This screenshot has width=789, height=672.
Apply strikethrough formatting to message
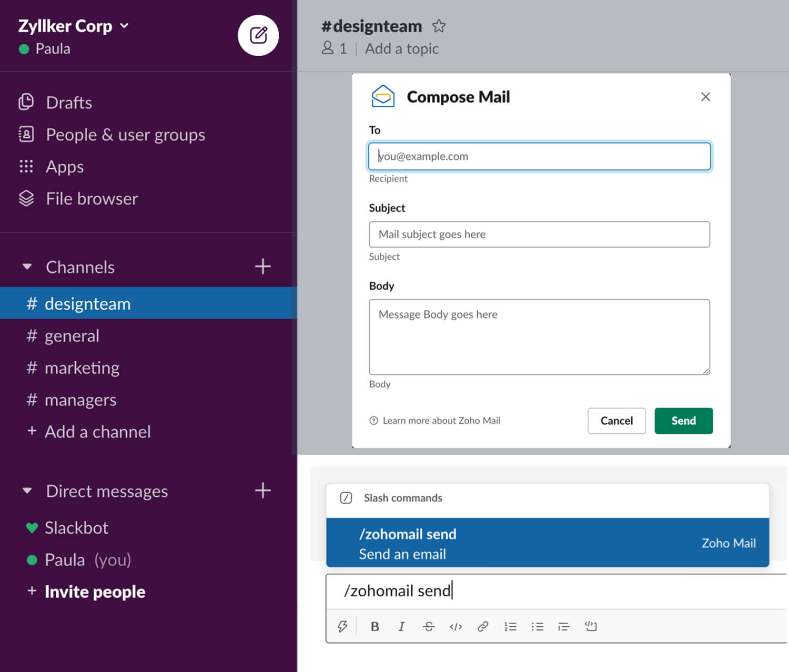pos(429,626)
